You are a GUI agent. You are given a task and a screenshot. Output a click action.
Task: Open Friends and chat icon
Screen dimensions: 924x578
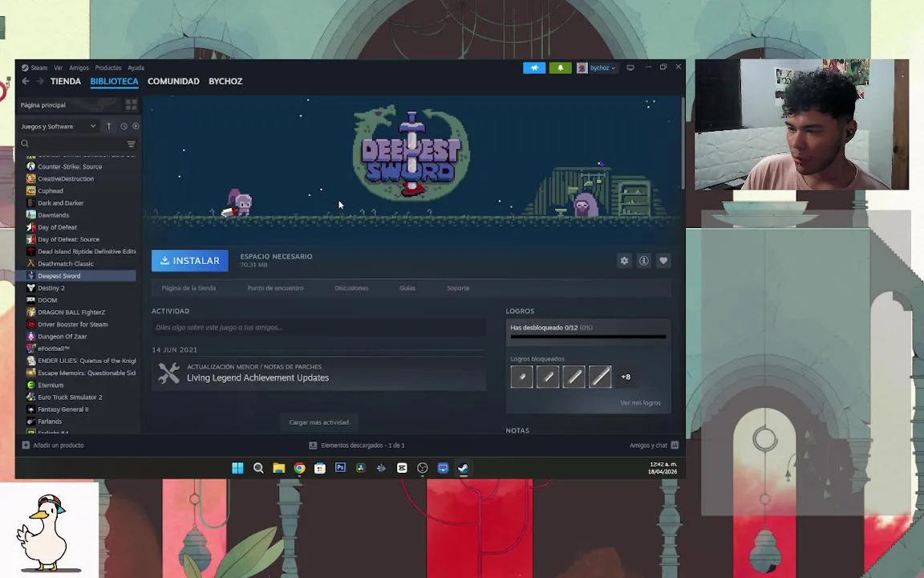point(675,446)
